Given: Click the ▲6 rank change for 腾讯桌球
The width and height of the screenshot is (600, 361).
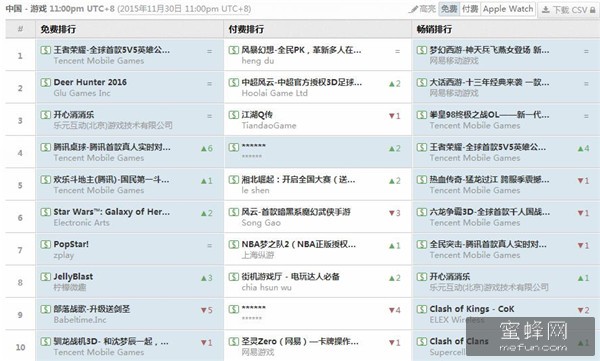Looking at the screenshot, I should coord(207,149).
